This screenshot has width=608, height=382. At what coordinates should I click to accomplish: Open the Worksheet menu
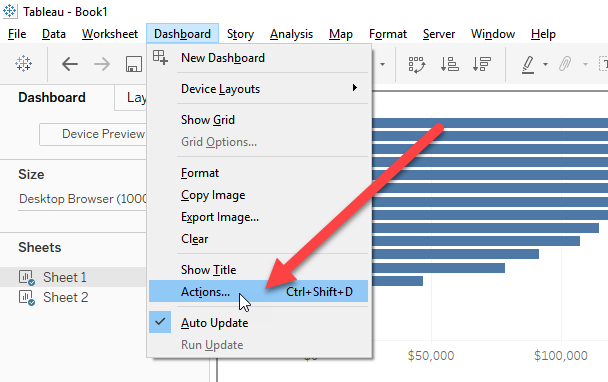coord(110,34)
